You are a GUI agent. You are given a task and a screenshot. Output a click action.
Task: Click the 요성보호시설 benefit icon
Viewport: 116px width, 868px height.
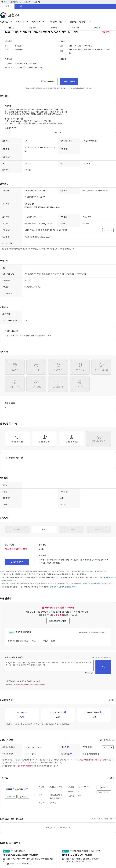point(58,384)
